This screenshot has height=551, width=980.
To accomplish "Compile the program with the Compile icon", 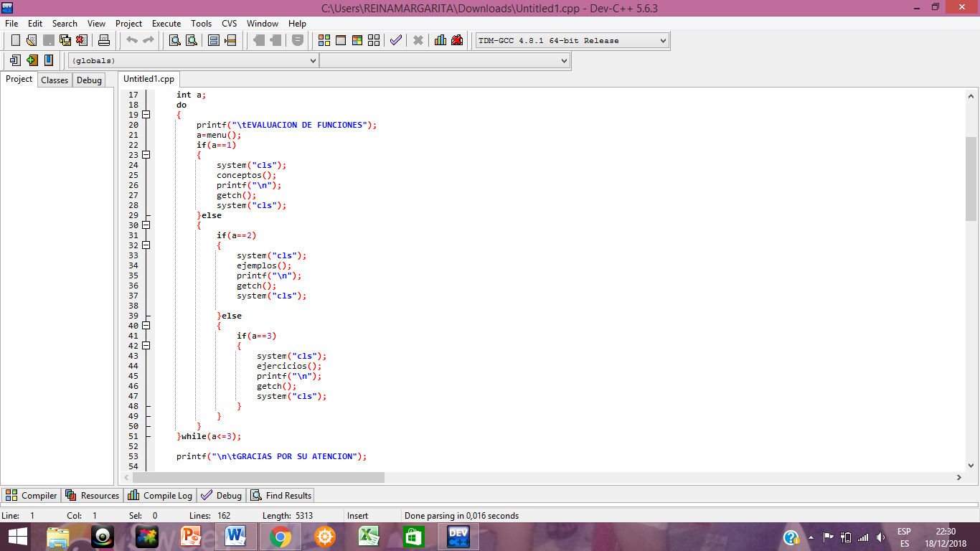I will click(x=324, y=40).
